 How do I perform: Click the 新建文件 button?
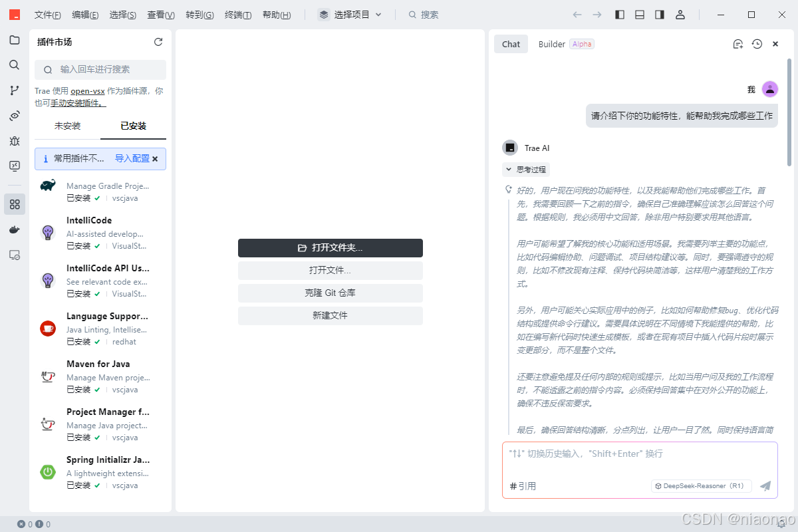[x=331, y=315]
